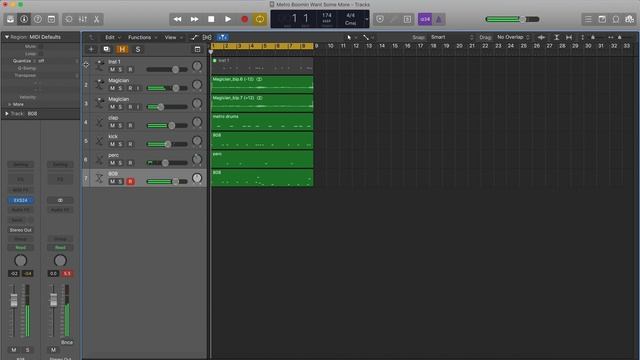
Task: Stop playback with the Stop button
Action: tap(211, 19)
